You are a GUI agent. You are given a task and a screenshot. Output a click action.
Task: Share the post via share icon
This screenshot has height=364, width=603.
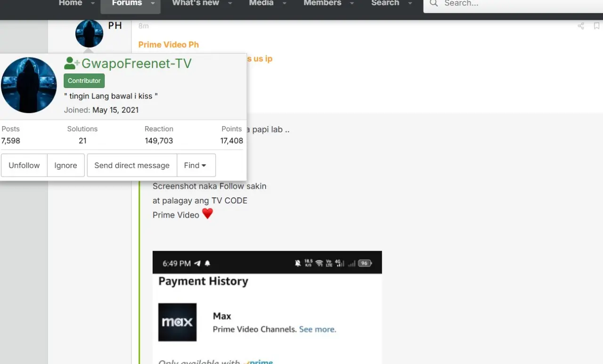(x=581, y=26)
